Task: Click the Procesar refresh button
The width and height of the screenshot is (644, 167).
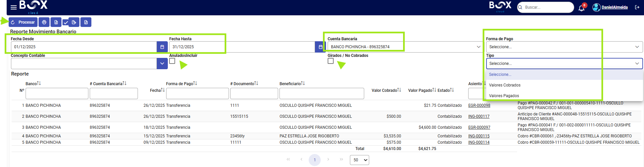Action: click(23, 22)
